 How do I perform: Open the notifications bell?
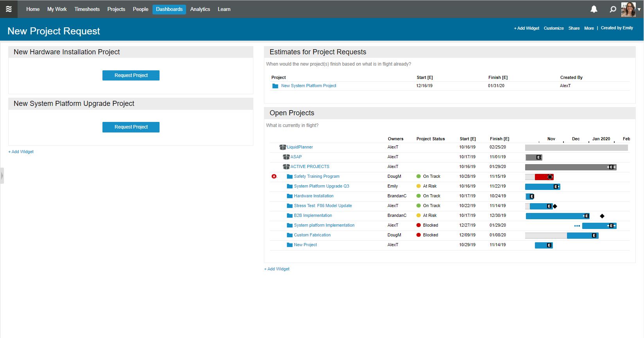pyautogui.click(x=594, y=9)
